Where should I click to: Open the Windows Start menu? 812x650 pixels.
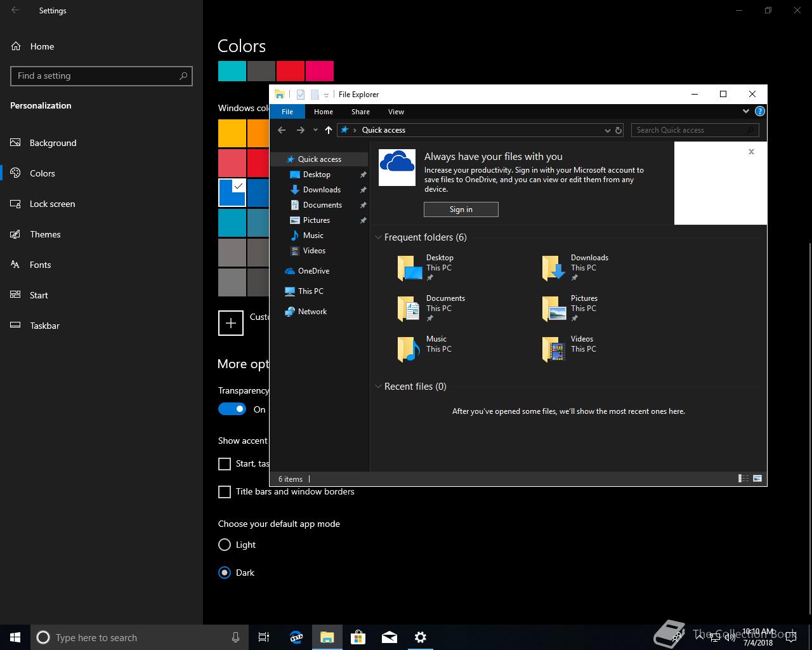coord(15,637)
